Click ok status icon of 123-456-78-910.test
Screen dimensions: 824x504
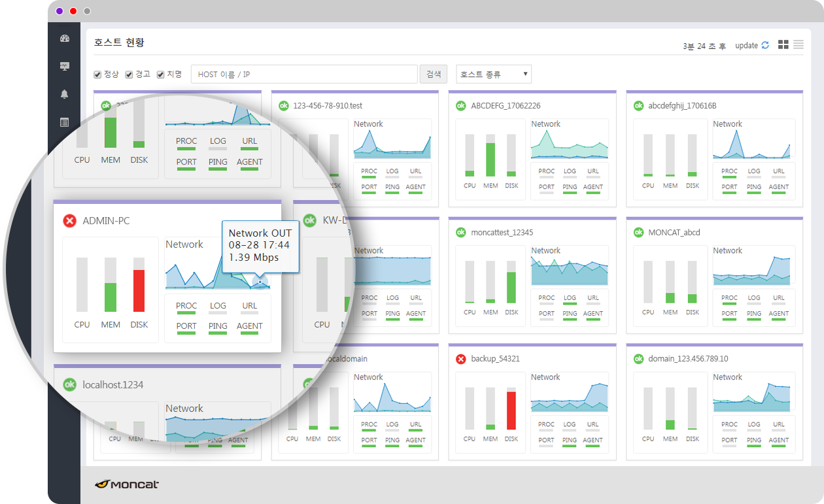[x=284, y=105]
